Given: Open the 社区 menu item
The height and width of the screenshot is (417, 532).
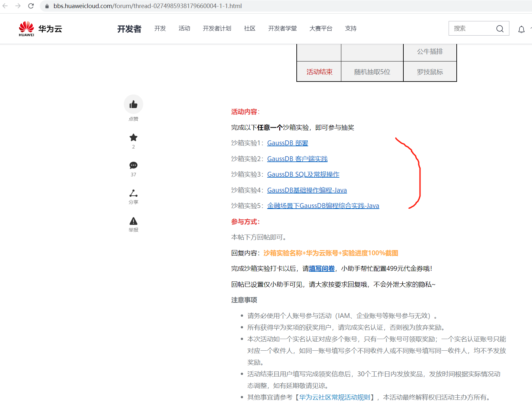Looking at the screenshot, I should [x=250, y=28].
